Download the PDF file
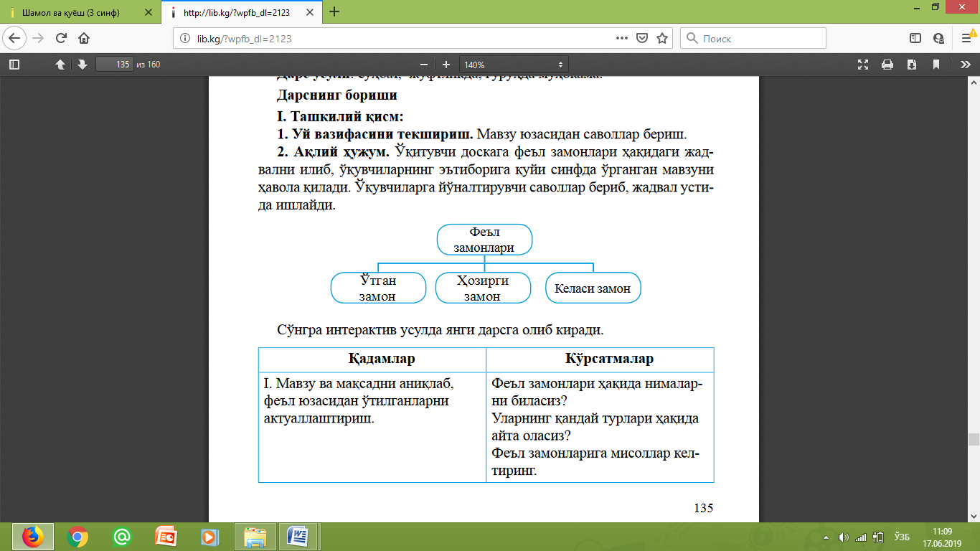The width and height of the screenshot is (980, 551). coord(912,65)
